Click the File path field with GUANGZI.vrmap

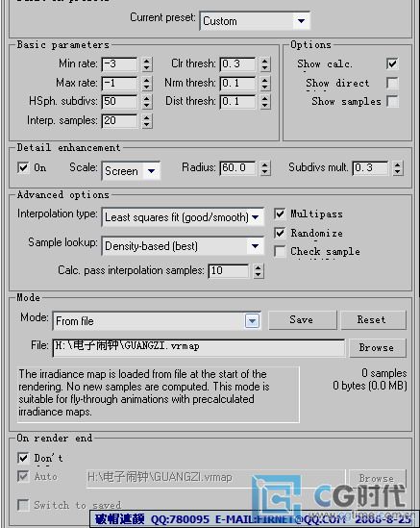(199, 347)
